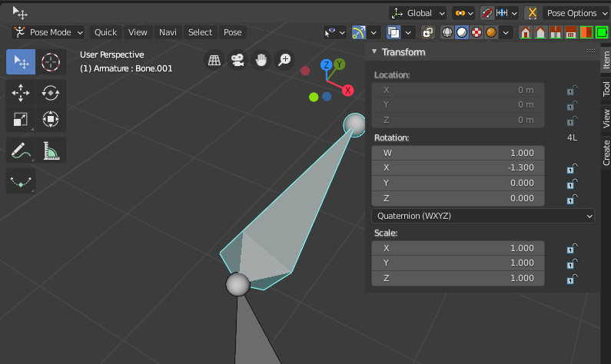Open the Pose Mode selector dropdown
This screenshot has width=611, height=364.
point(48,32)
